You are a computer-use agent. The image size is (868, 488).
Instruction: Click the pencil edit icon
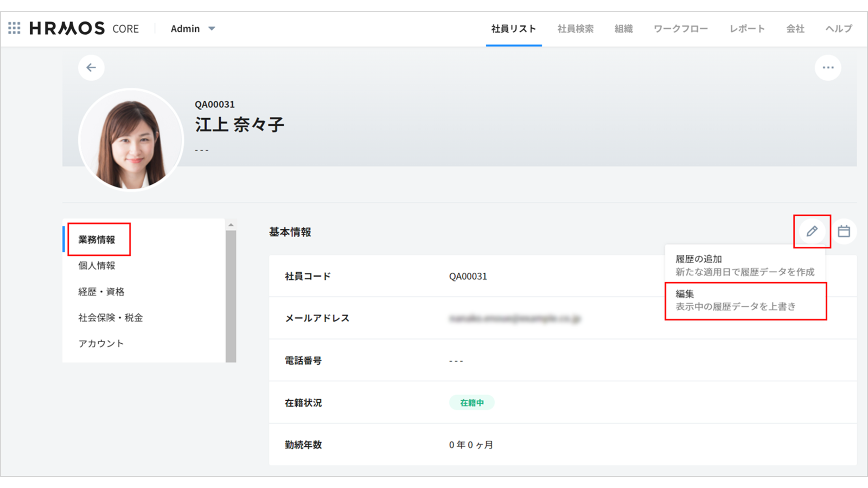point(812,232)
